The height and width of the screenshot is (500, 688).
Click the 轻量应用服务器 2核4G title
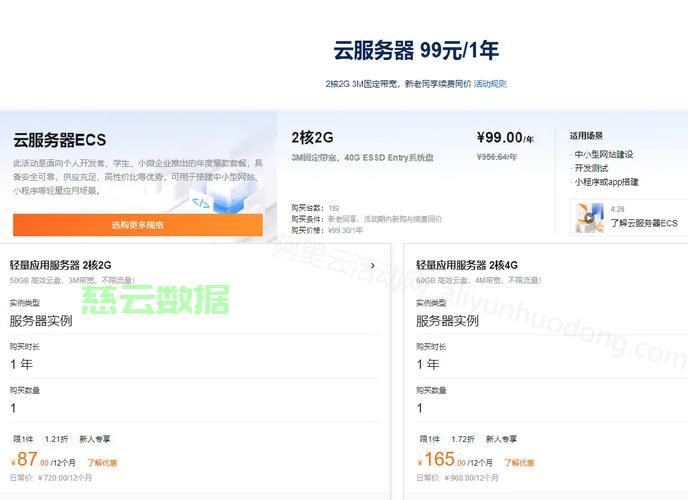coord(467,265)
